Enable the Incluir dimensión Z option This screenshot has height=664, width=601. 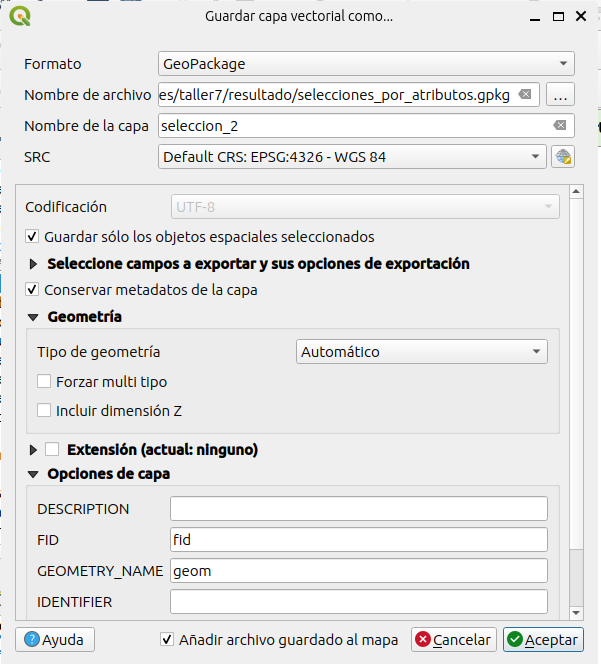(x=44, y=410)
